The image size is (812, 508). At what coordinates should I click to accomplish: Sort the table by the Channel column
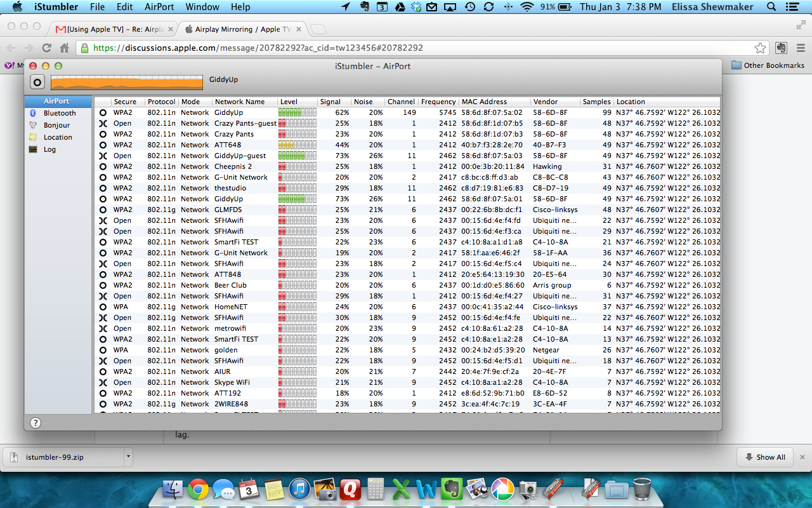pyautogui.click(x=401, y=102)
